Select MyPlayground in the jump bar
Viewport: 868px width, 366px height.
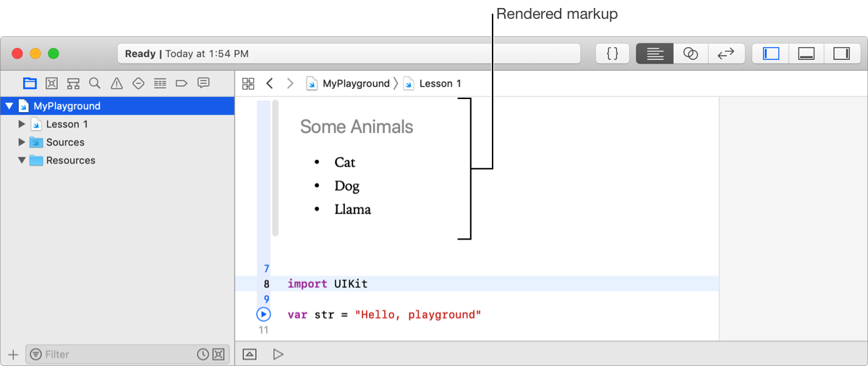[x=348, y=83]
